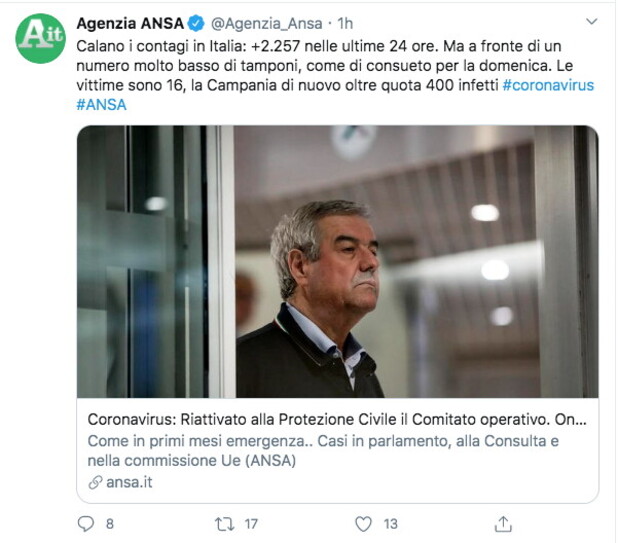
Task: Open the #ANSA hashtag
Action: coord(101,105)
